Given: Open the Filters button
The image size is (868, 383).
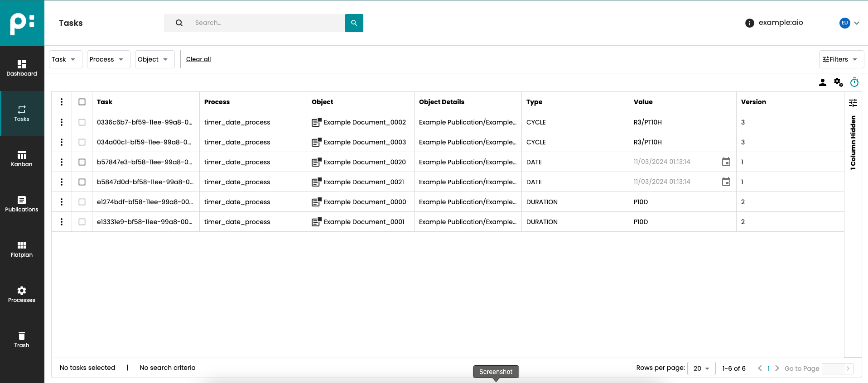Looking at the screenshot, I should click(x=841, y=59).
